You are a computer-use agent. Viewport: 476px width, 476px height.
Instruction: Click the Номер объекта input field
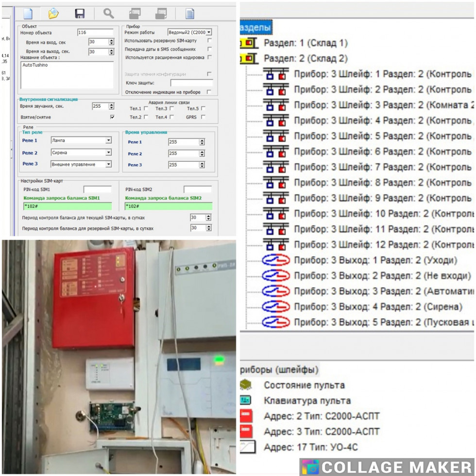point(95,33)
